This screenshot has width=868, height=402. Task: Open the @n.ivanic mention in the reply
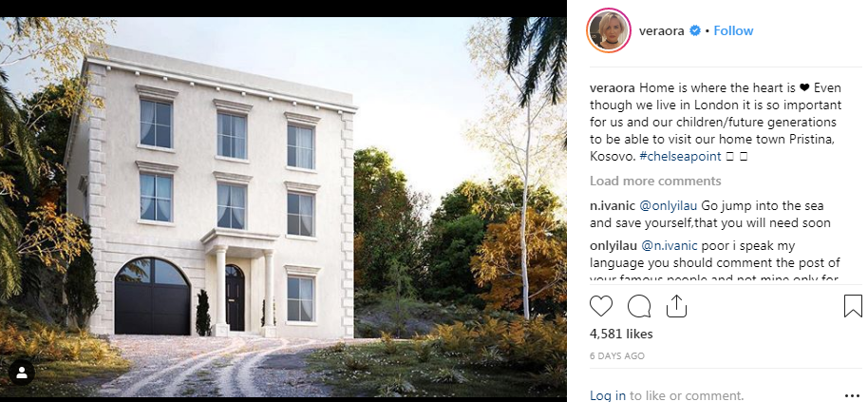pyautogui.click(x=669, y=245)
